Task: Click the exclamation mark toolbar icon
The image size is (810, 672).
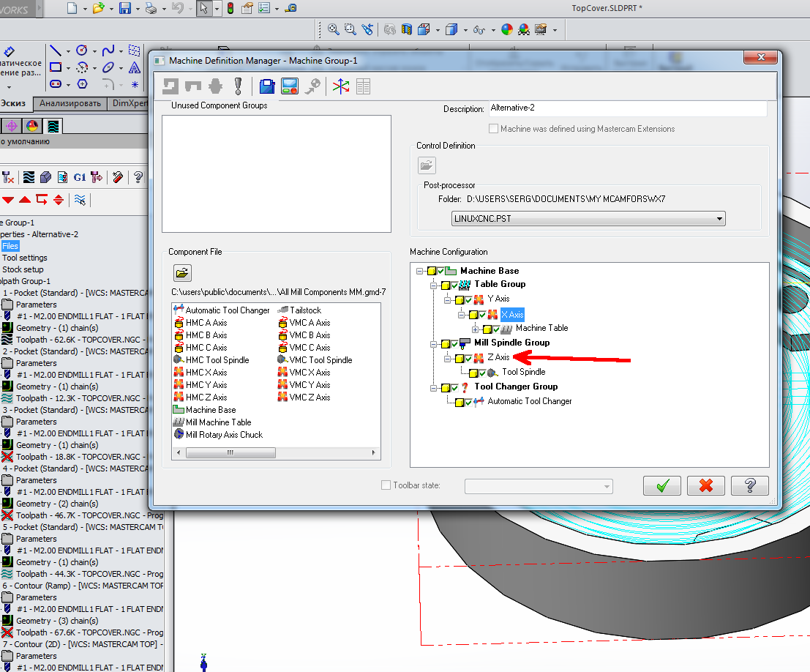Action: 238,86
